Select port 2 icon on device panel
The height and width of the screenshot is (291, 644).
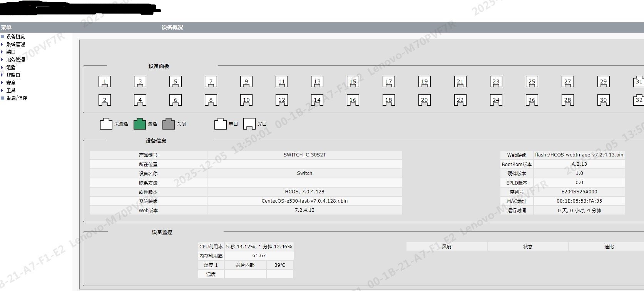[105, 100]
